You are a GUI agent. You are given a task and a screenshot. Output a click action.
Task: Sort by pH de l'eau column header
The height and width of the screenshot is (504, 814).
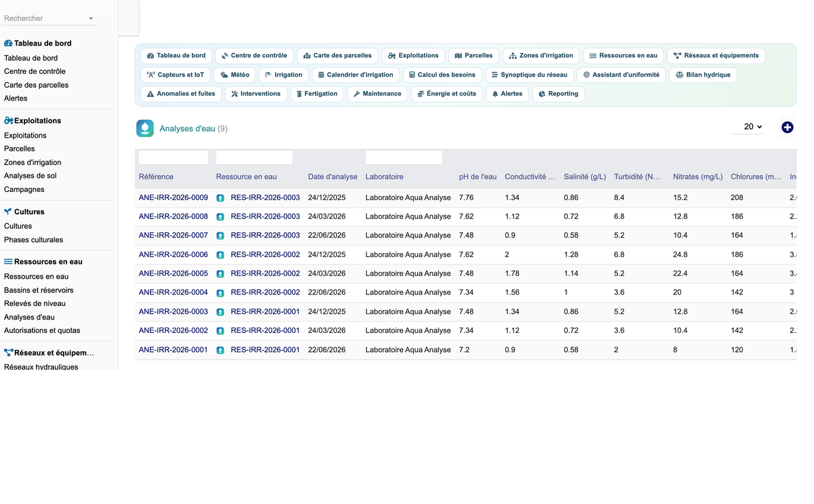(478, 176)
